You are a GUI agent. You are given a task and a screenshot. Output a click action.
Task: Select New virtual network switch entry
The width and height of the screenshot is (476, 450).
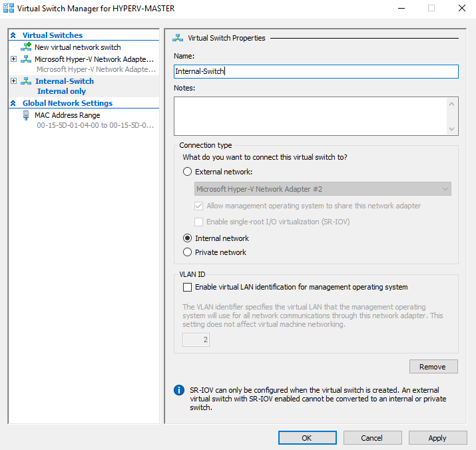pyautogui.click(x=78, y=47)
